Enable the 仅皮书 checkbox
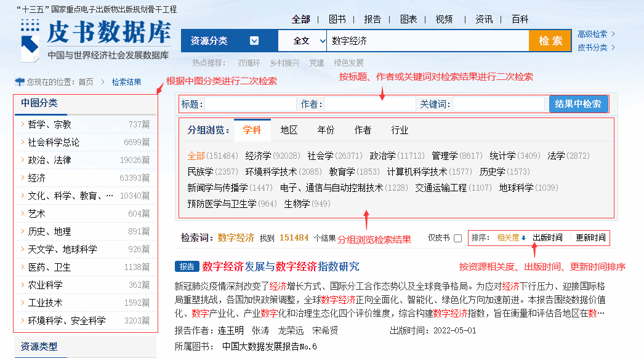 click(457, 238)
